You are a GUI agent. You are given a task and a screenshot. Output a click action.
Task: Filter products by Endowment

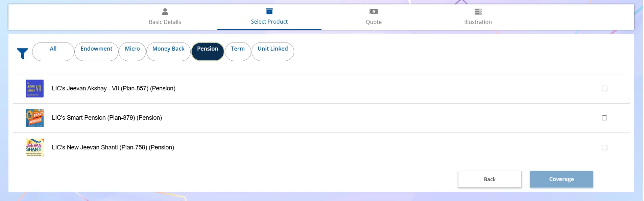[x=96, y=52]
